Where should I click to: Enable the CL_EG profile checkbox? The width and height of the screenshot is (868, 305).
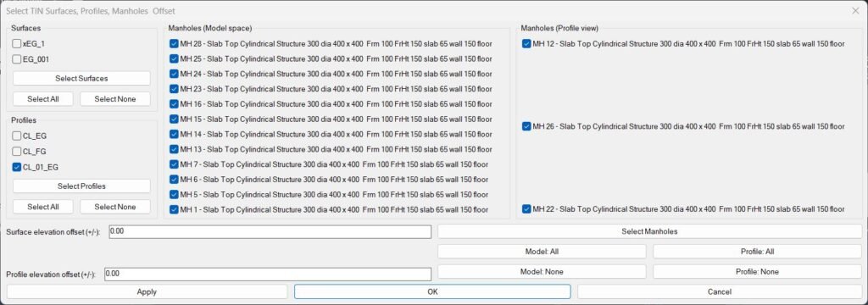[17, 136]
